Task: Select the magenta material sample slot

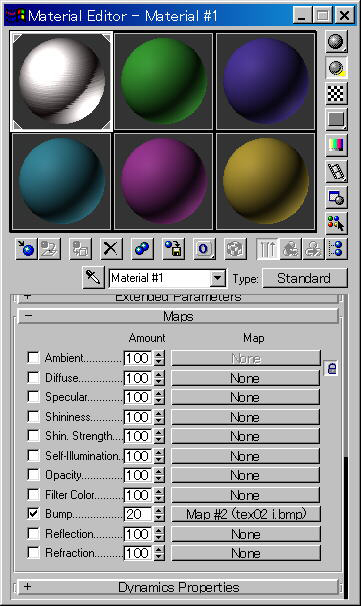Action: point(163,182)
